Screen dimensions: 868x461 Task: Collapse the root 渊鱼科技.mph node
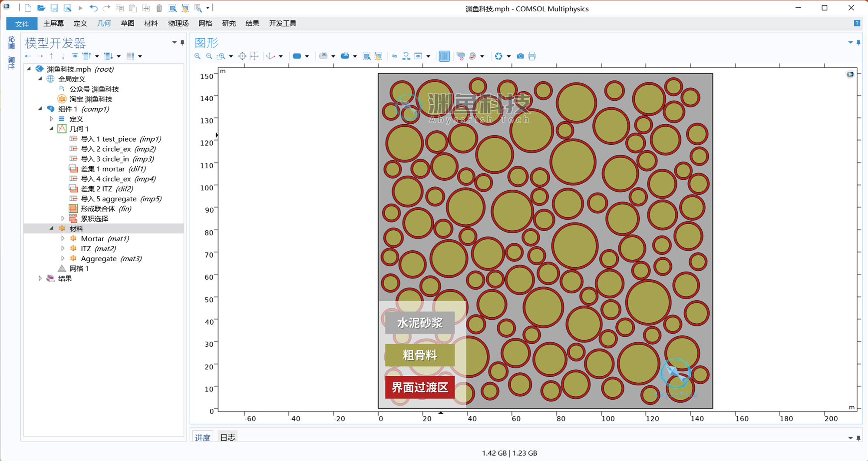(29, 69)
